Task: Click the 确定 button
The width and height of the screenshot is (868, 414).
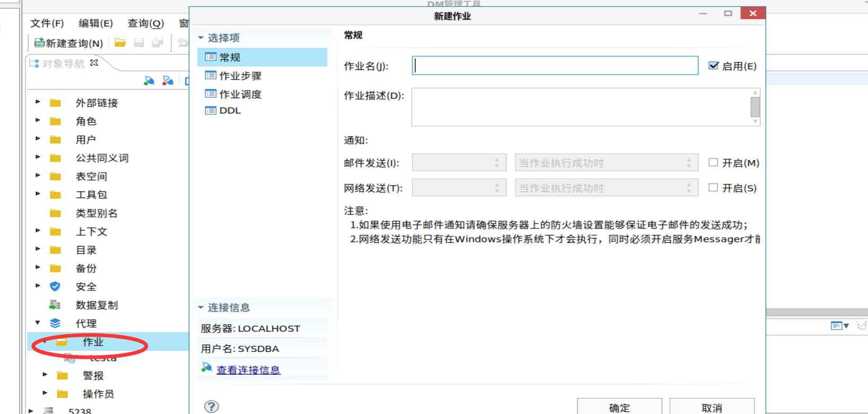Action: [619, 407]
